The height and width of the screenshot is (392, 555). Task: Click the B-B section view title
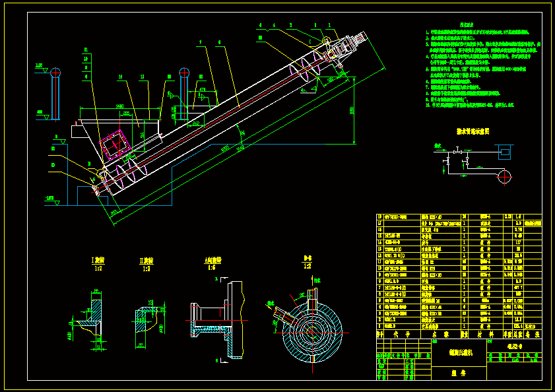[x=308, y=261]
